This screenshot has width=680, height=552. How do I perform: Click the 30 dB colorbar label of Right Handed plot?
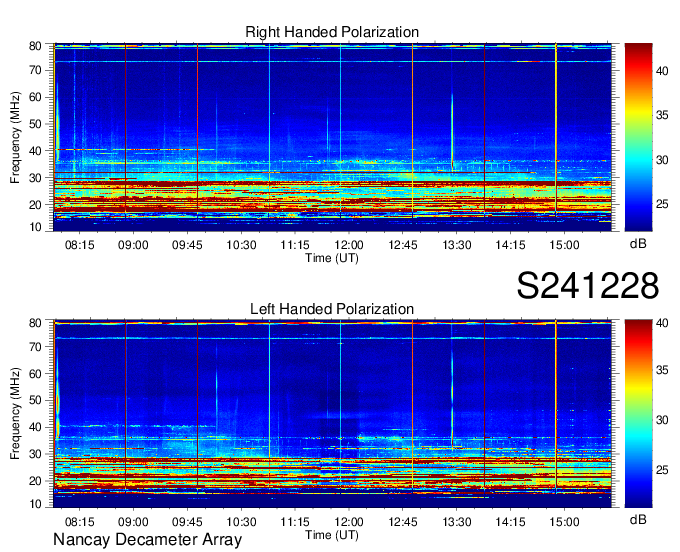[x=662, y=160]
